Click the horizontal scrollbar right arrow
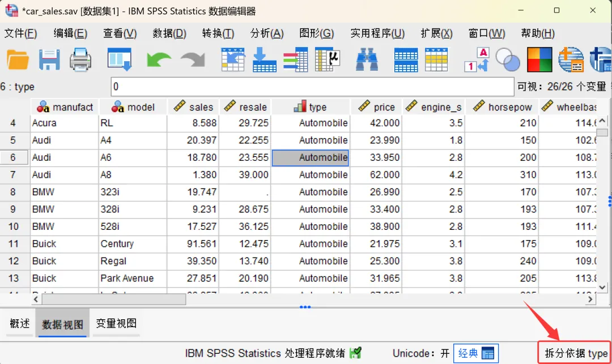The width and height of the screenshot is (612, 364). pos(590,299)
